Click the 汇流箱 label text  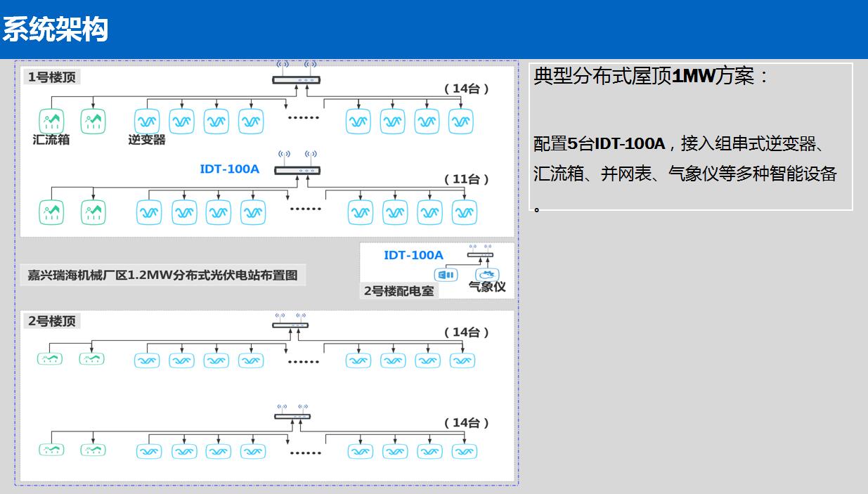click(51, 139)
